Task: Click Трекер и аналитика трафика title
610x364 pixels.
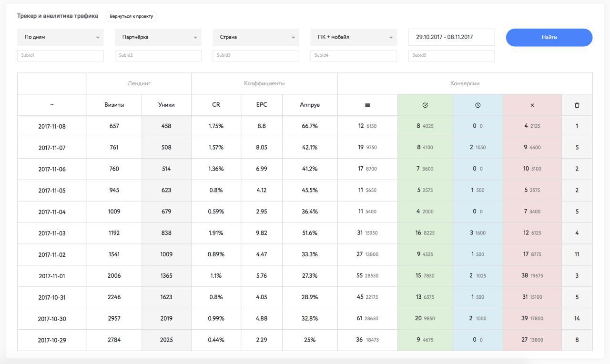Action: (x=58, y=16)
